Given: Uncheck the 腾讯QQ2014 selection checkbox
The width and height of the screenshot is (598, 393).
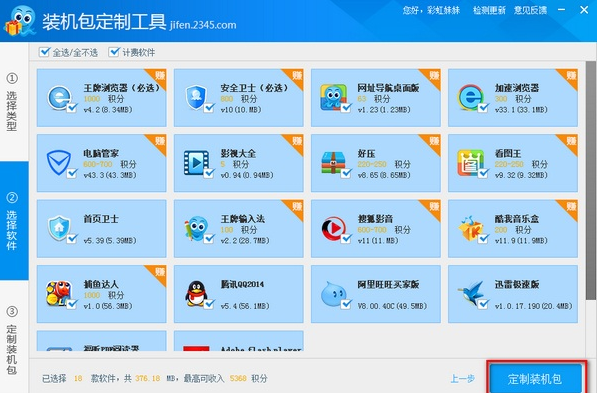Looking at the screenshot, I should tap(209, 304).
